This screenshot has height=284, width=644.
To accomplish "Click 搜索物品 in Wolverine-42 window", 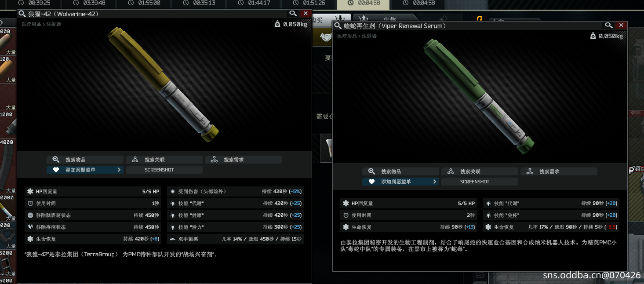I will click(x=85, y=160).
